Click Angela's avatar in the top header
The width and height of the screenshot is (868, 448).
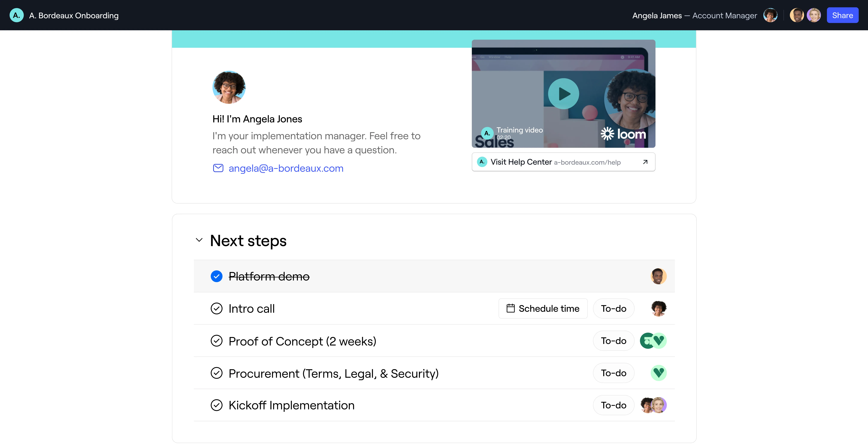770,15
